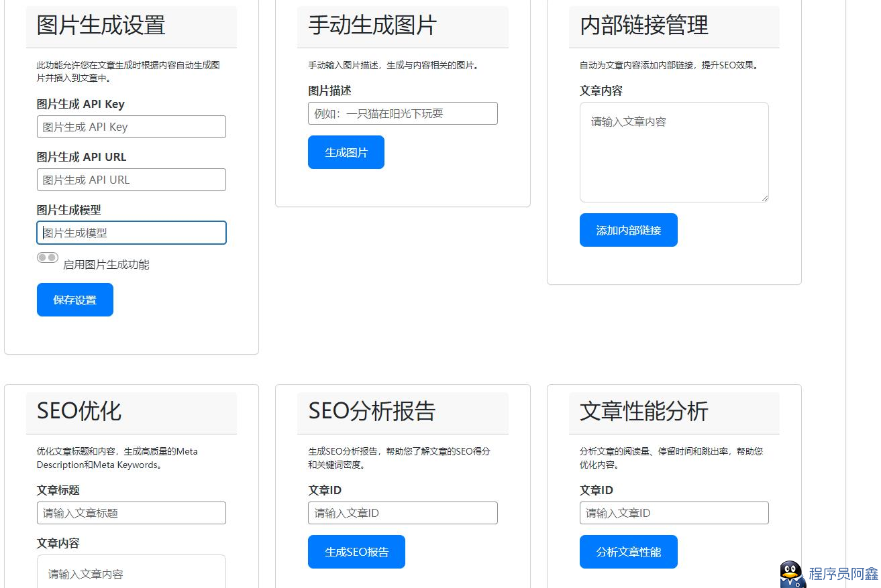
Task: Click the SEO优化 文章内容 textarea
Action: tap(132, 571)
